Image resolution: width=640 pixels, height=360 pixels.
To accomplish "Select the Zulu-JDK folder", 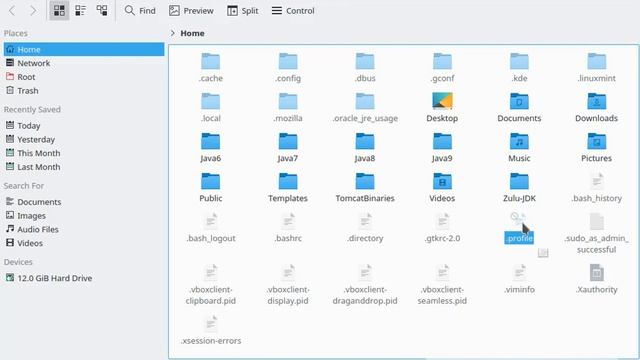I will pyautogui.click(x=519, y=188).
